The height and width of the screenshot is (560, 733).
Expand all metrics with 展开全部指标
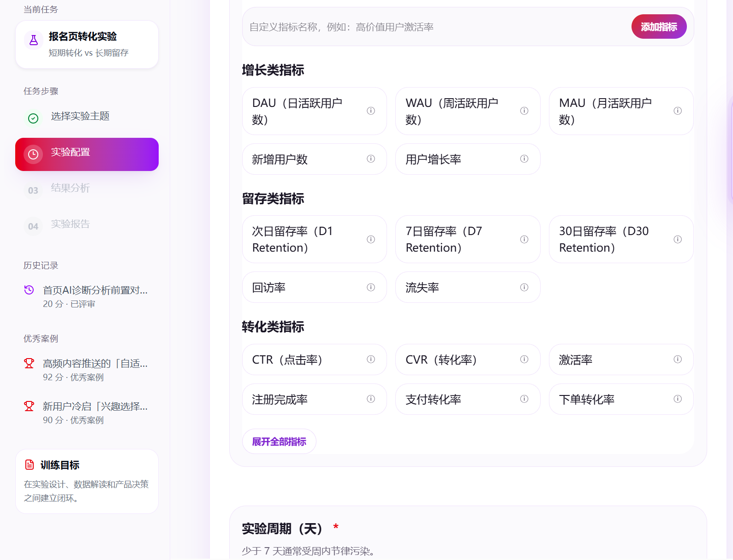[279, 442]
